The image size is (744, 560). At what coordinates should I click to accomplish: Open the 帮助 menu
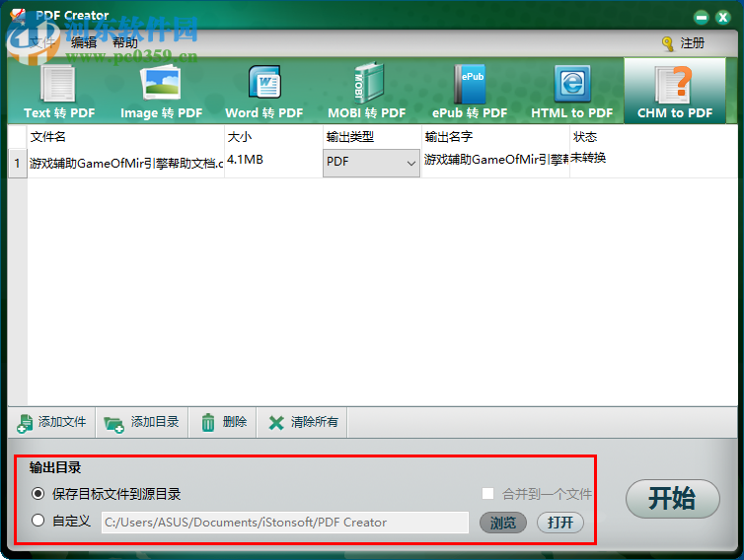(125, 42)
